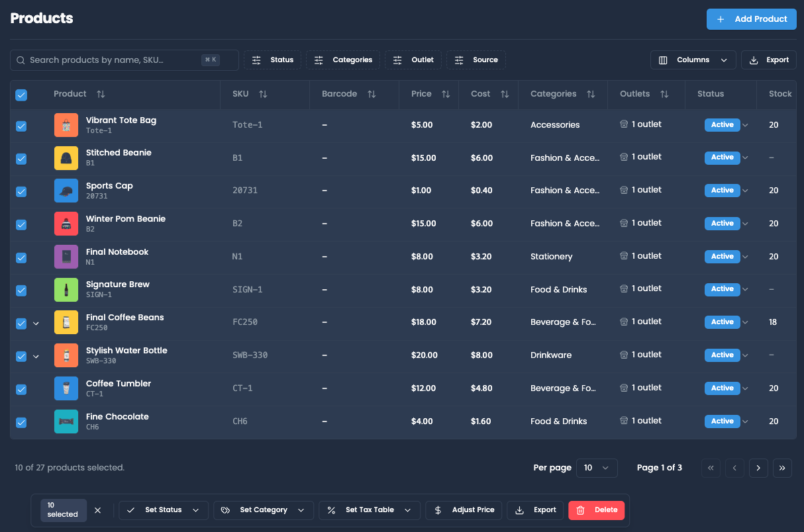This screenshot has width=804, height=532.
Task: Click the Stitched Beanie product icon
Action: point(66,157)
